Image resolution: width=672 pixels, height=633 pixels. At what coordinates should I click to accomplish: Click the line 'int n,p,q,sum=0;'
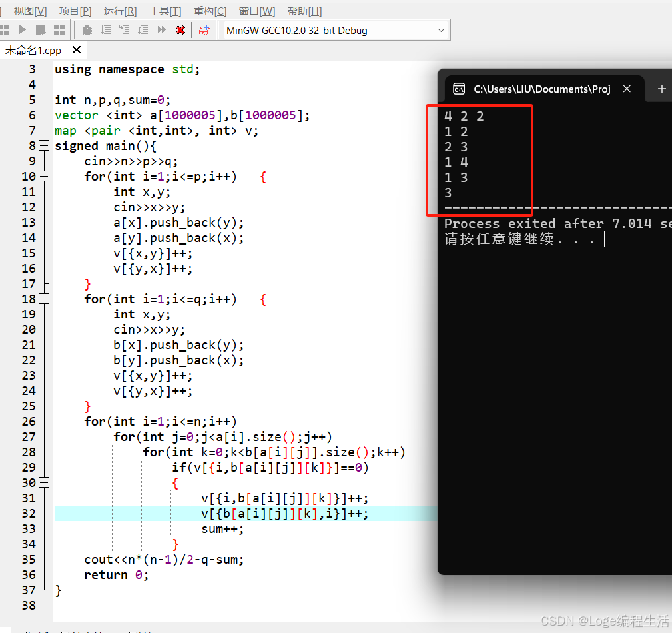(x=113, y=100)
